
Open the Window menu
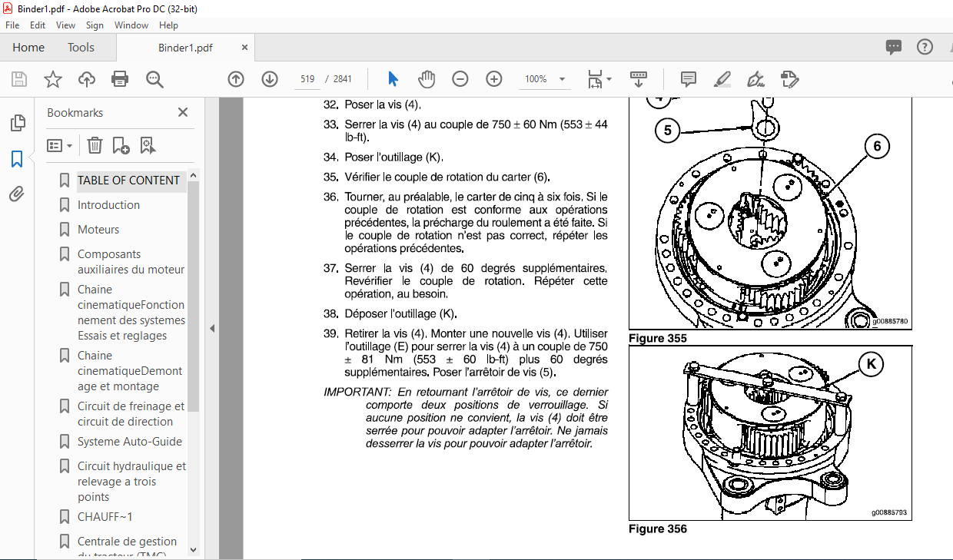tap(131, 25)
